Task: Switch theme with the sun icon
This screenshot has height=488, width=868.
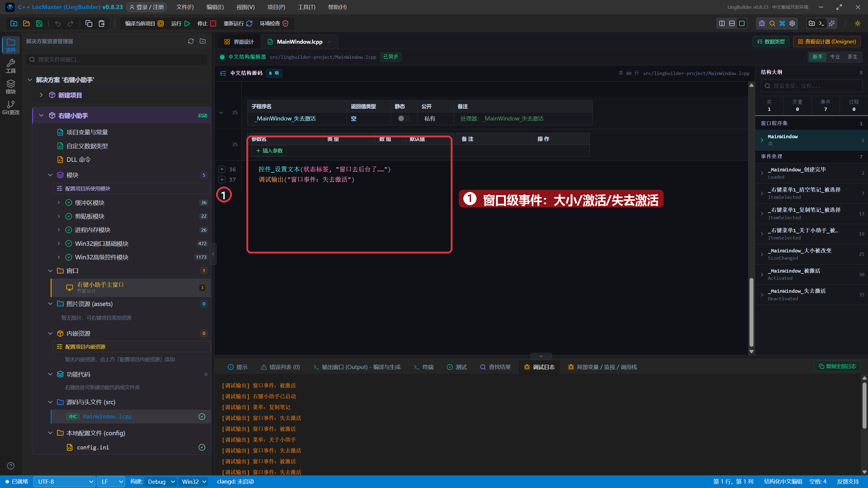Action: (858, 23)
